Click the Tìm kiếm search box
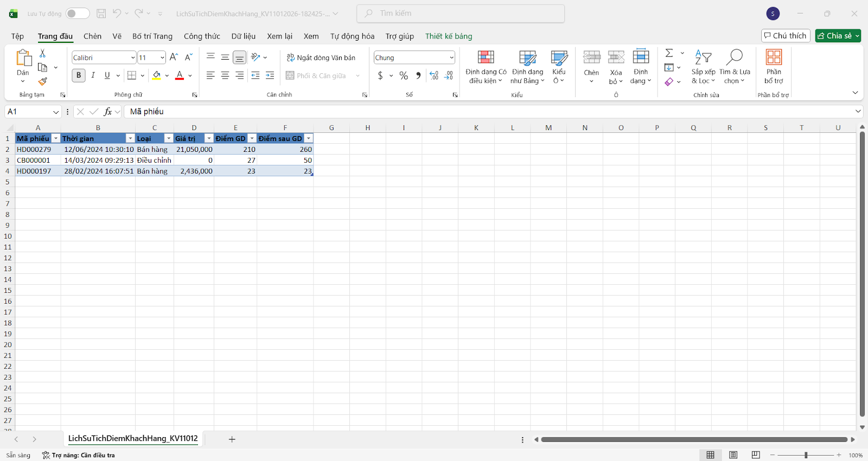The image size is (868, 461). tap(461, 14)
